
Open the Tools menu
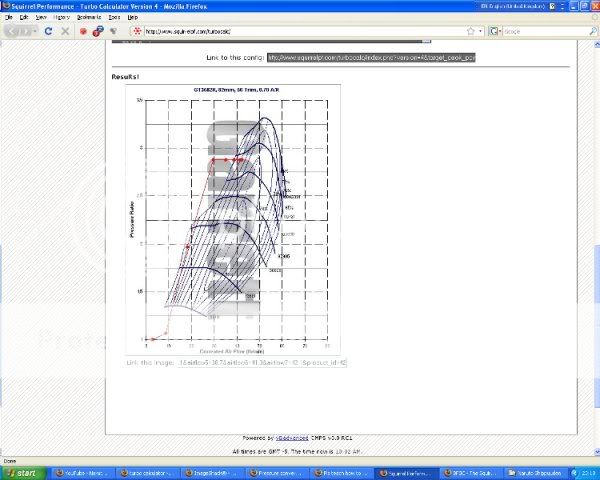(114, 17)
